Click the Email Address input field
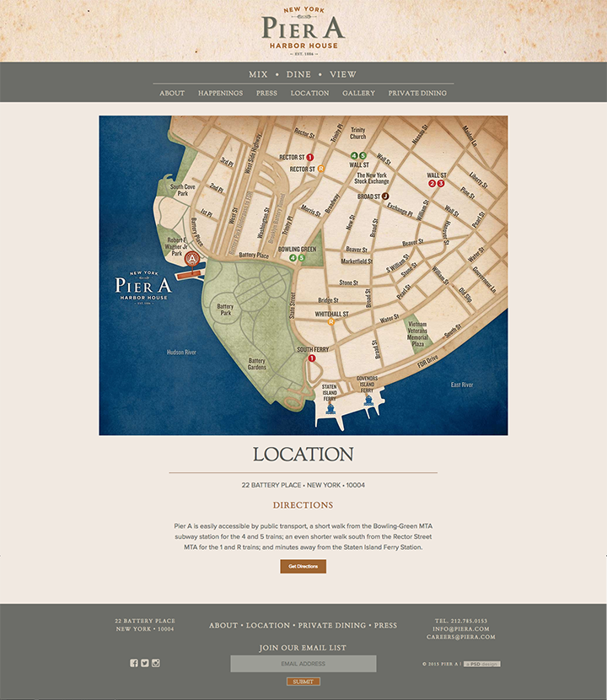 [x=303, y=664]
